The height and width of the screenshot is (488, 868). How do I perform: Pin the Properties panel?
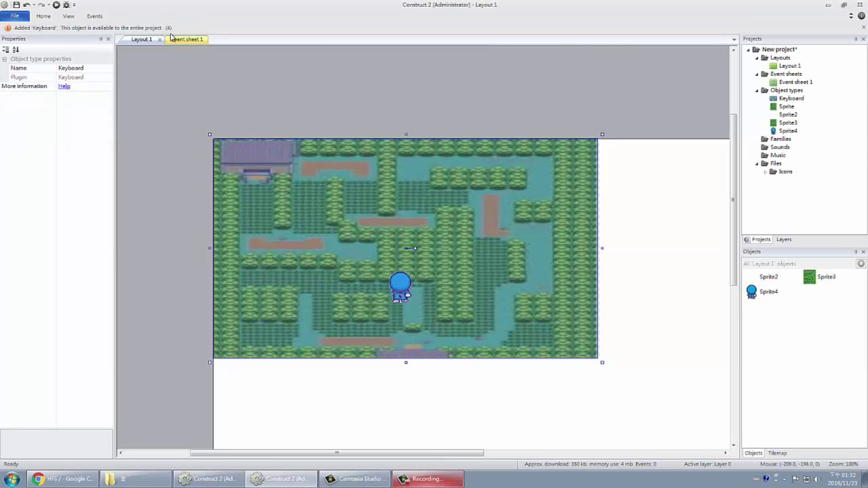point(100,39)
